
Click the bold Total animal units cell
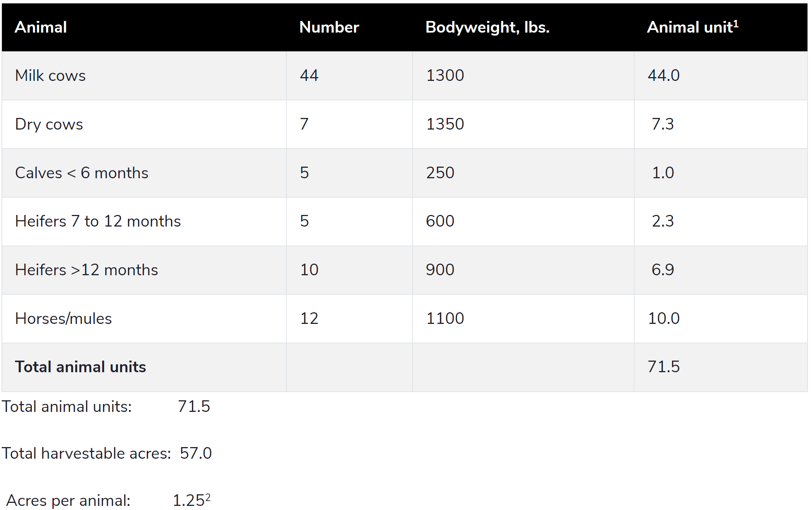click(80, 367)
